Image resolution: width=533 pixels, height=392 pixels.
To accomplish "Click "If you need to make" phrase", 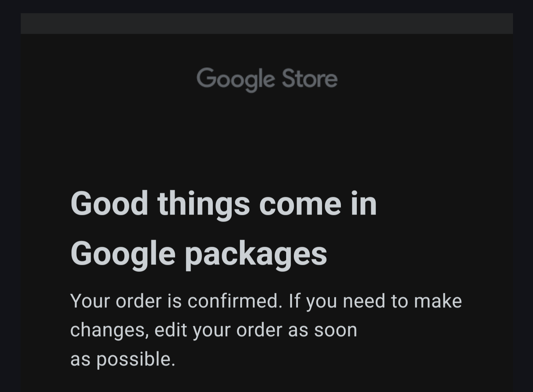I will pyautogui.click(x=375, y=301).
